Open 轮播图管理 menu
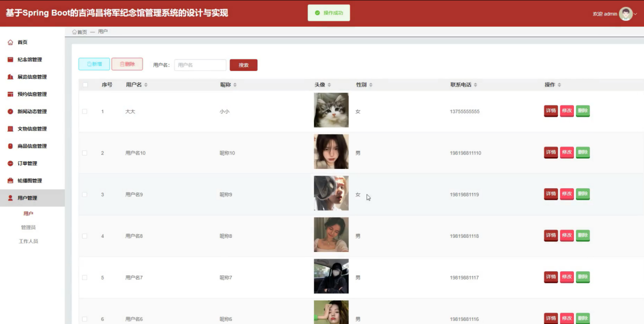The height and width of the screenshot is (324, 644). pos(32,181)
